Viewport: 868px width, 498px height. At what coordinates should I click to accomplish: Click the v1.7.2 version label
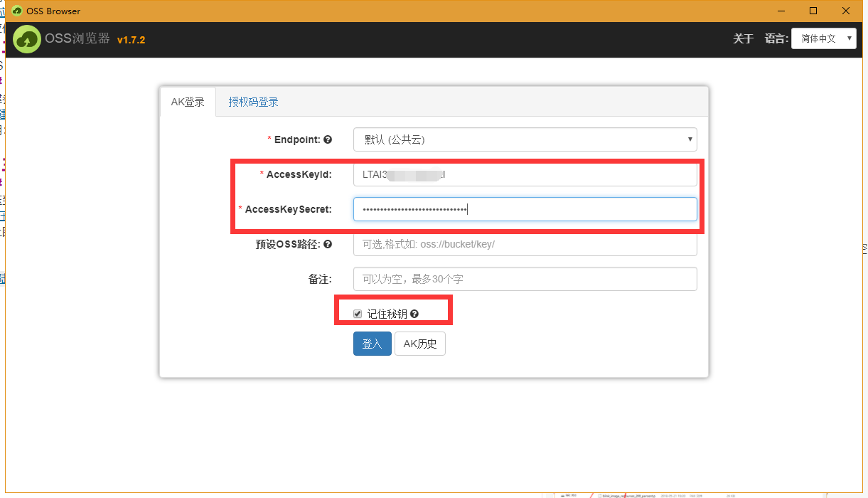pos(132,40)
